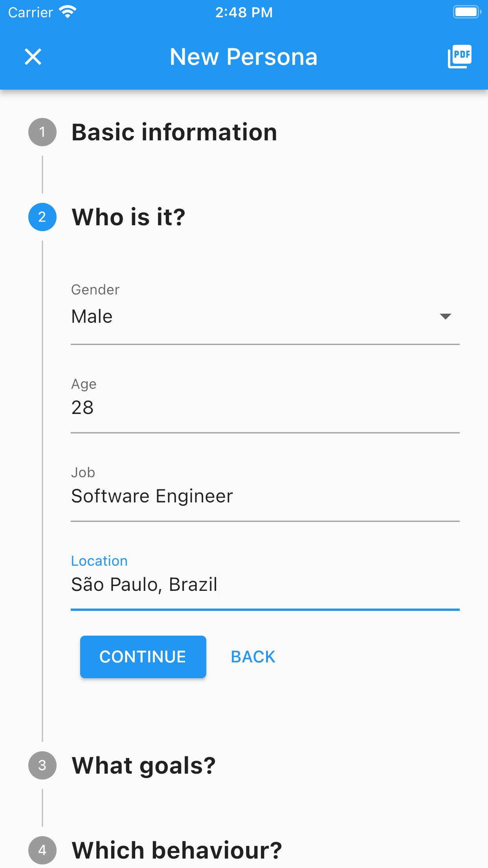Tap the New Persona title

[x=244, y=57]
